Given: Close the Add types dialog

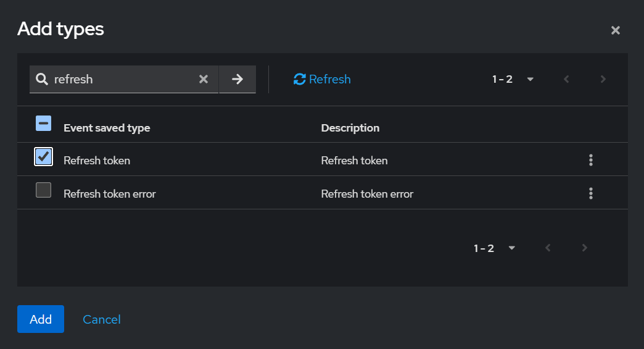Looking at the screenshot, I should [615, 30].
